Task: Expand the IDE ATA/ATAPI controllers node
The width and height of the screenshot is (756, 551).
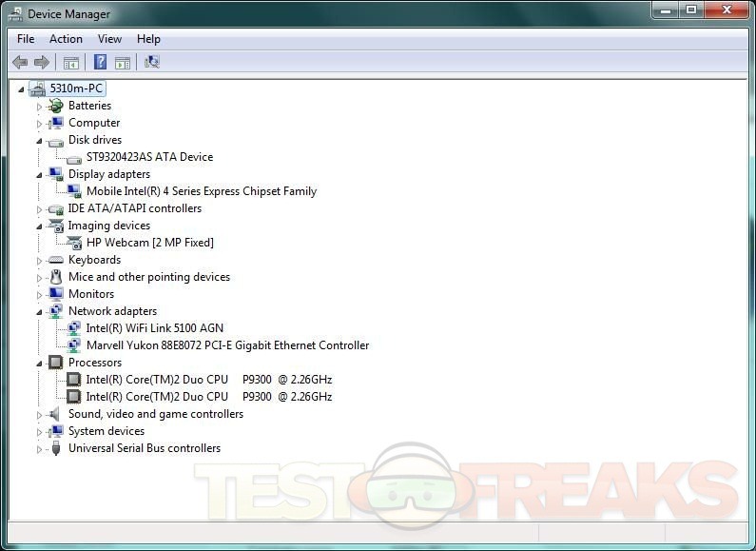Action: click(40, 209)
